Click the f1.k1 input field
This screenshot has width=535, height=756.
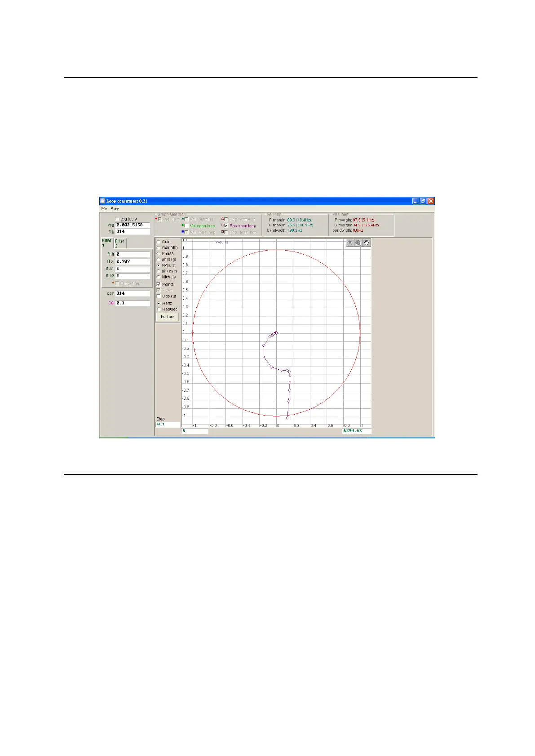pos(133,269)
